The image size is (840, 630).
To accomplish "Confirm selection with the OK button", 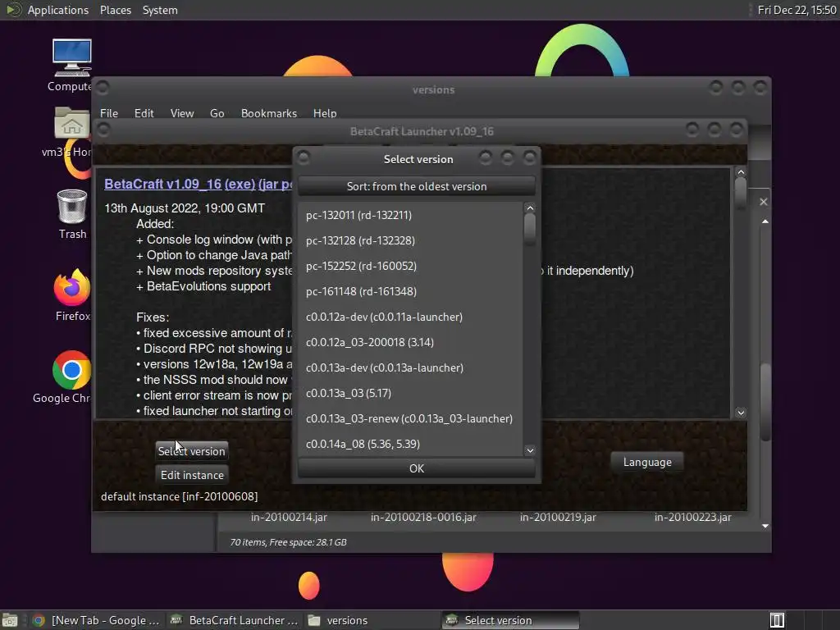I will [416, 468].
